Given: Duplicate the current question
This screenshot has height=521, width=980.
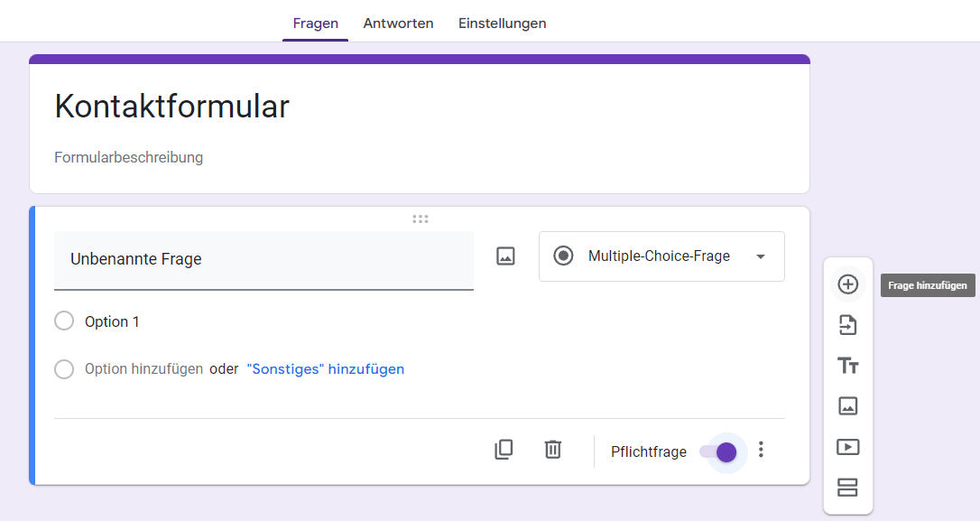Looking at the screenshot, I should click(x=504, y=450).
